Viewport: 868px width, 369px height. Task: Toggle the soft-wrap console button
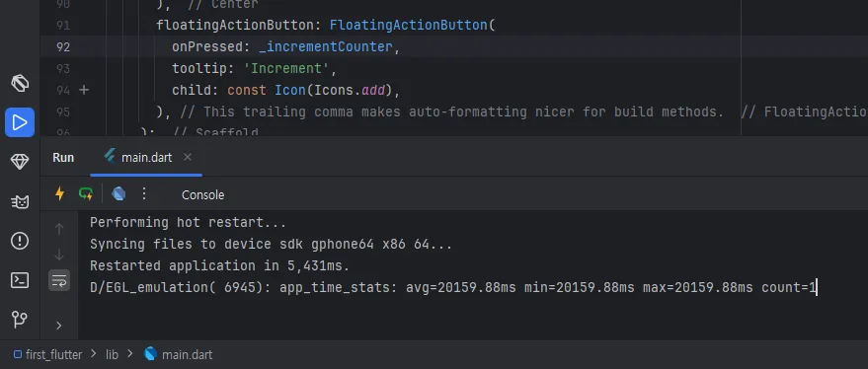point(59,281)
